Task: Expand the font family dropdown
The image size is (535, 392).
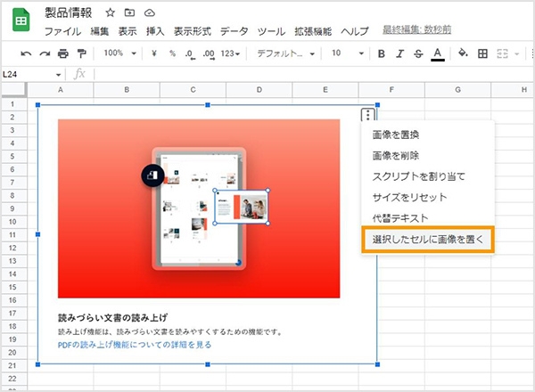Action: pyautogui.click(x=285, y=53)
